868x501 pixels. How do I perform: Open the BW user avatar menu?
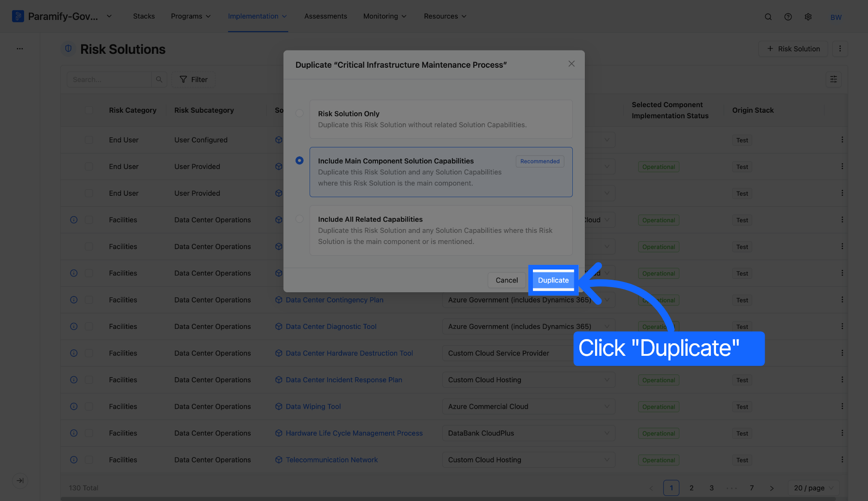click(836, 17)
